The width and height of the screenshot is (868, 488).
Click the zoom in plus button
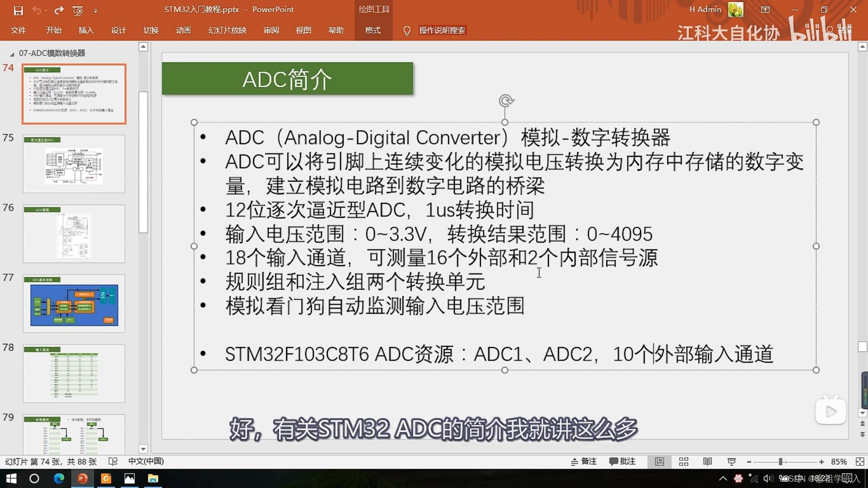point(821,461)
